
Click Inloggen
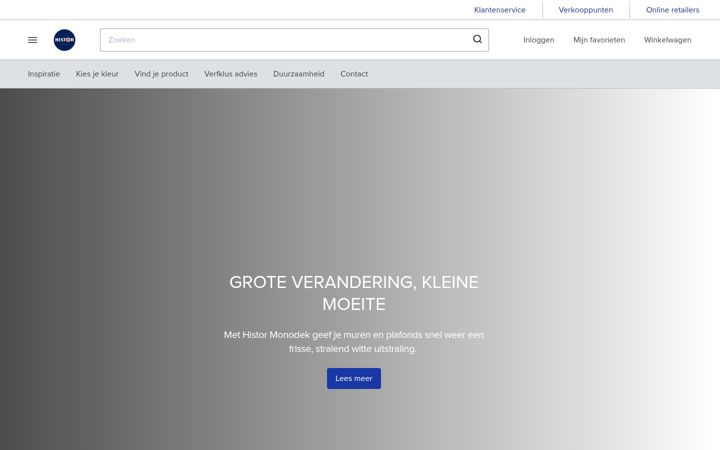[x=539, y=40]
